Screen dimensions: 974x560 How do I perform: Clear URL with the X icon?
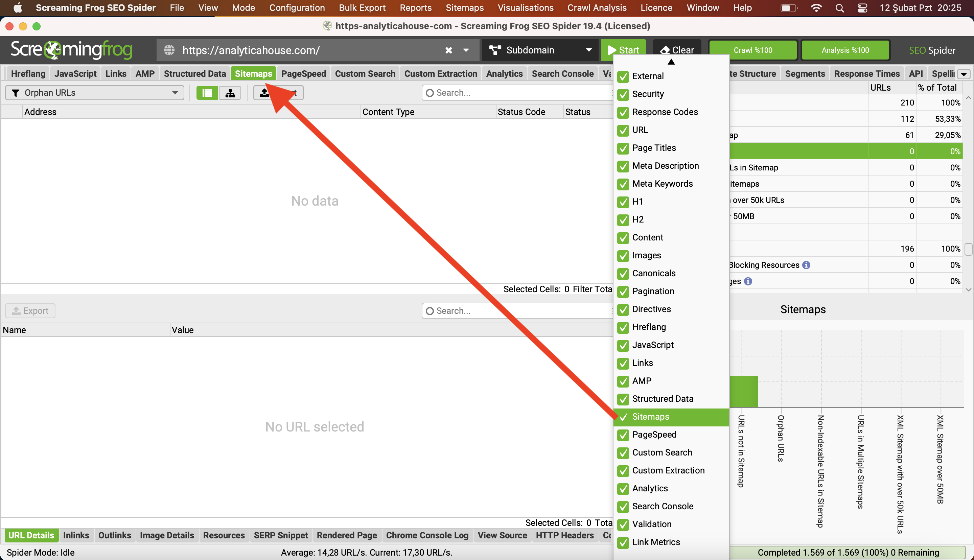click(x=448, y=50)
